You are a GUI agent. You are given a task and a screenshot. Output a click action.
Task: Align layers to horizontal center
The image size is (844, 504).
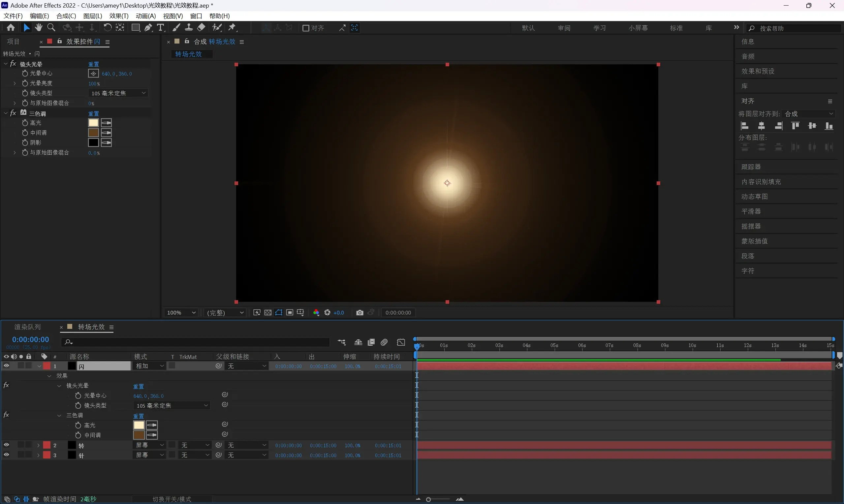(762, 126)
